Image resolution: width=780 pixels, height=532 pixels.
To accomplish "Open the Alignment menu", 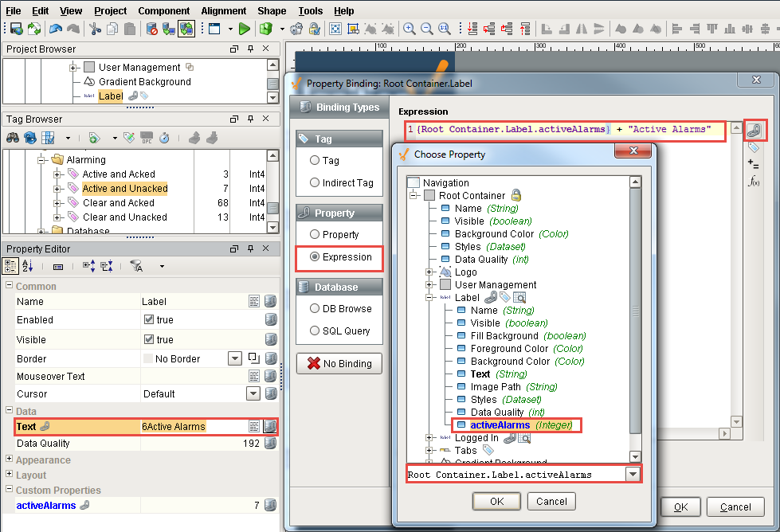I will coord(223,10).
